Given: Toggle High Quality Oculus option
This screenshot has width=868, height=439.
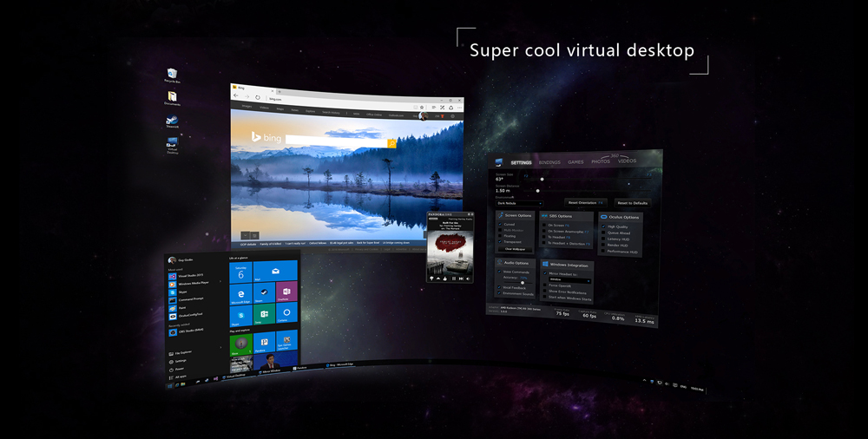Looking at the screenshot, I should coord(604,226).
